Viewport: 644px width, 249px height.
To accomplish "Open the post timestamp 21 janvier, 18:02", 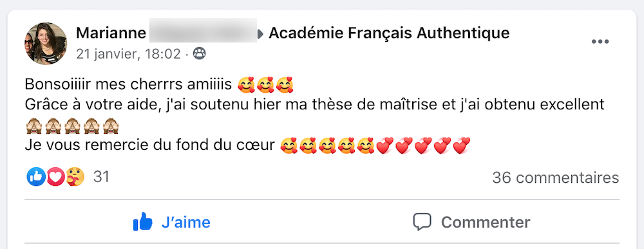I will (128, 54).
